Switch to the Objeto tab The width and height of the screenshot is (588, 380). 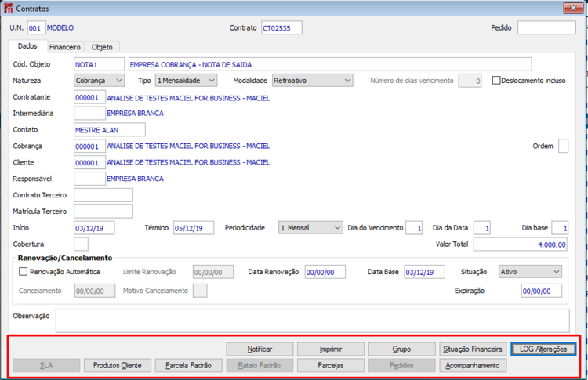tap(102, 47)
